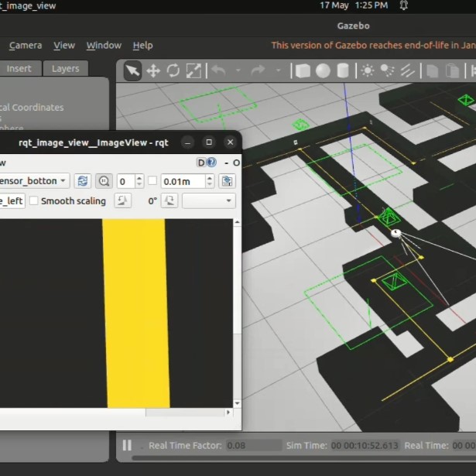Viewport: 476px width, 476px height.
Task: Add a point light
Action: click(368, 70)
